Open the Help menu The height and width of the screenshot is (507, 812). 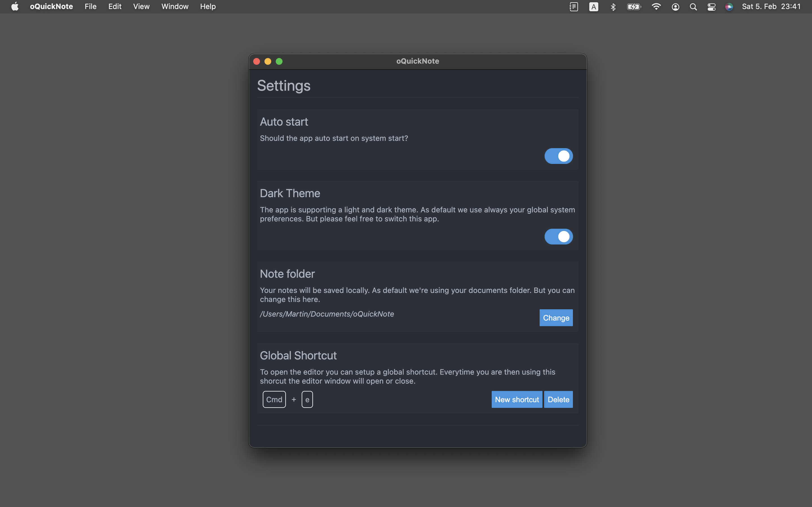pos(208,7)
